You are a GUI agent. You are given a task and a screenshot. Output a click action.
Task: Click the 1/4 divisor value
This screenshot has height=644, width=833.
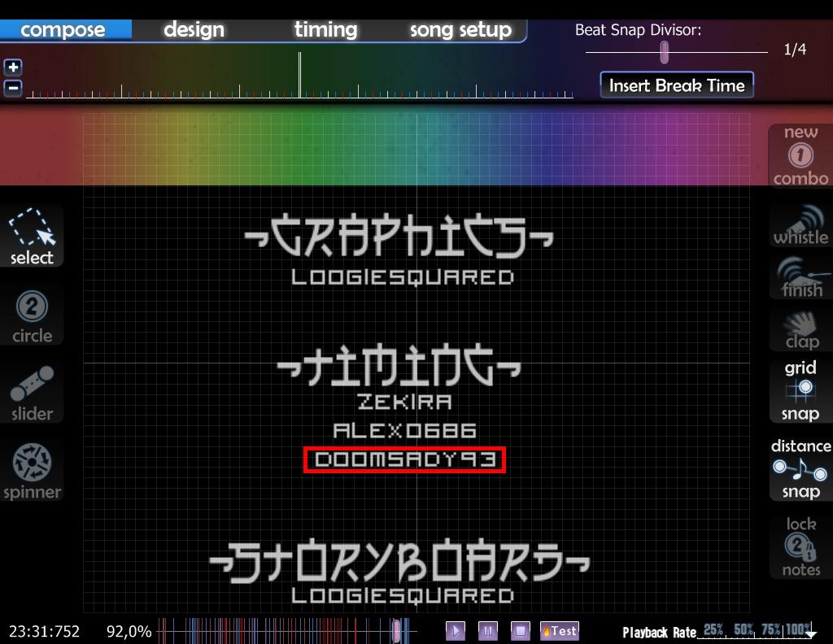coord(795,50)
